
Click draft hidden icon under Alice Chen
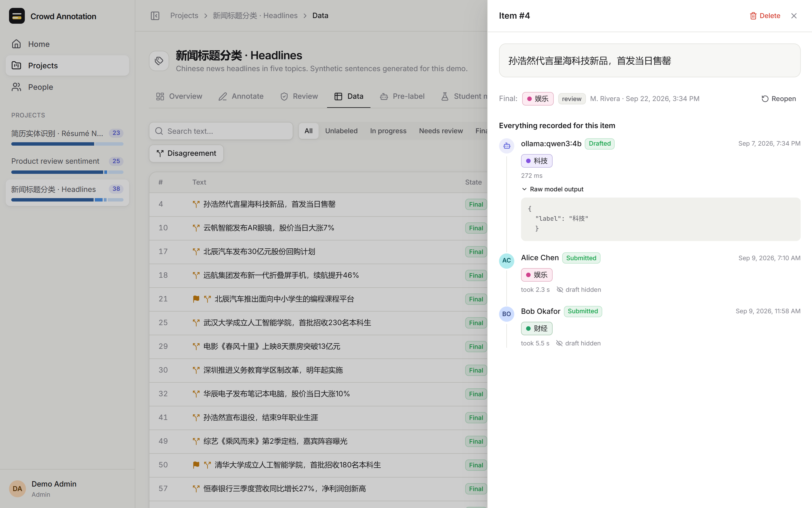click(x=560, y=290)
